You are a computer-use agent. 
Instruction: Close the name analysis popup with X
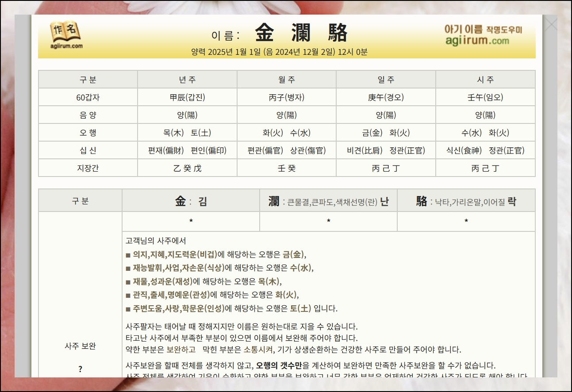pyautogui.click(x=551, y=24)
